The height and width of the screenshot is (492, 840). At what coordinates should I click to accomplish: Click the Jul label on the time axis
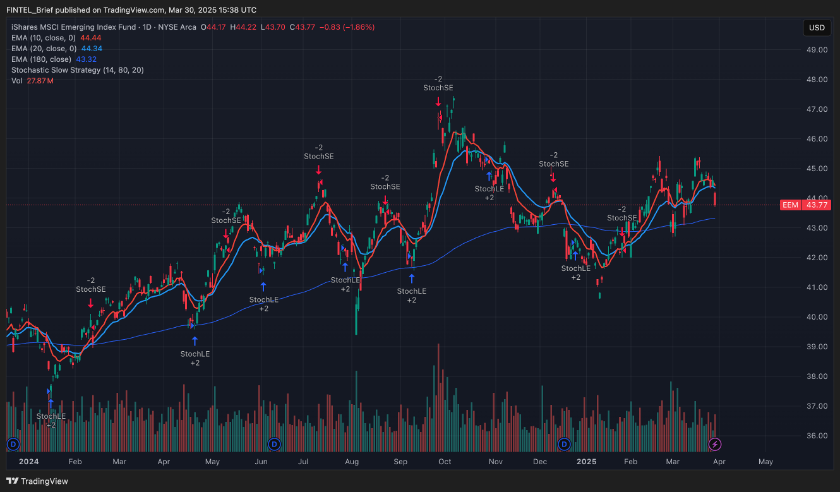(x=303, y=461)
